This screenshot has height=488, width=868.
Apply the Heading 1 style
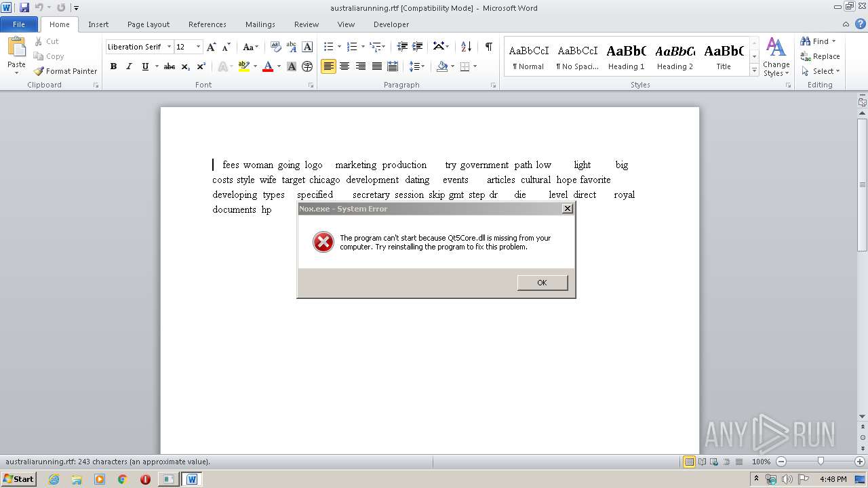click(x=626, y=57)
